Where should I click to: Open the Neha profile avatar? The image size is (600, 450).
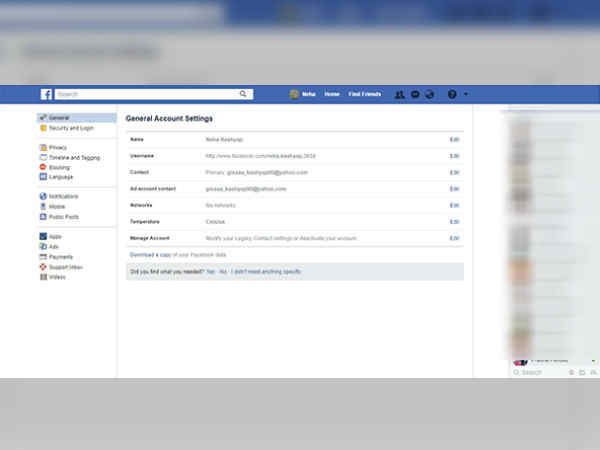[x=294, y=94]
